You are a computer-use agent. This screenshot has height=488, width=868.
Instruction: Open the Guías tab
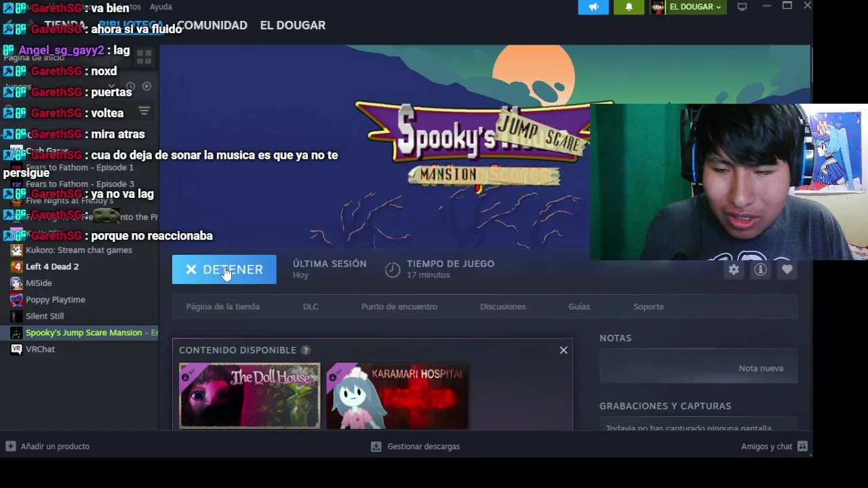pyautogui.click(x=579, y=306)
